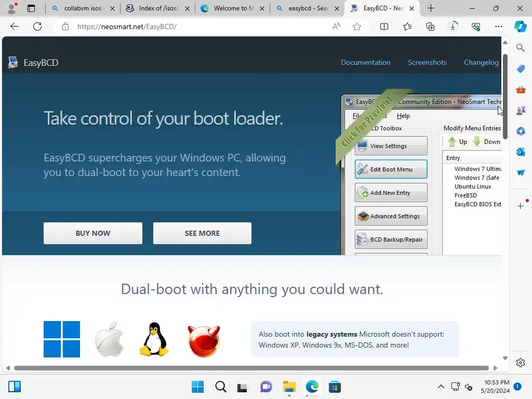
Task: Open the Chat app on taskbar
Action: [266, 387]
